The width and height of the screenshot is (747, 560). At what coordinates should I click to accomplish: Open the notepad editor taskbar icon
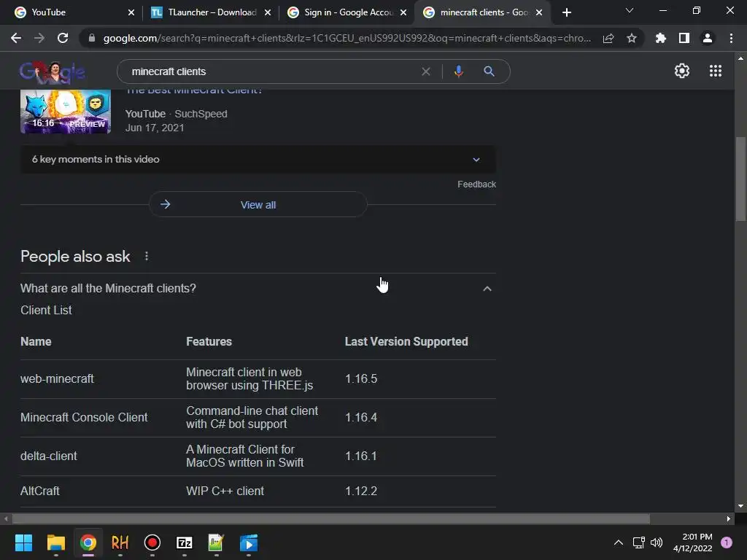click(x=216, y=542)
